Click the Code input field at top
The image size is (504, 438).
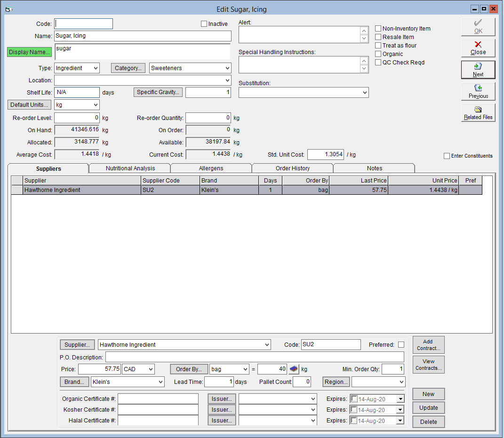pos(84,24)
